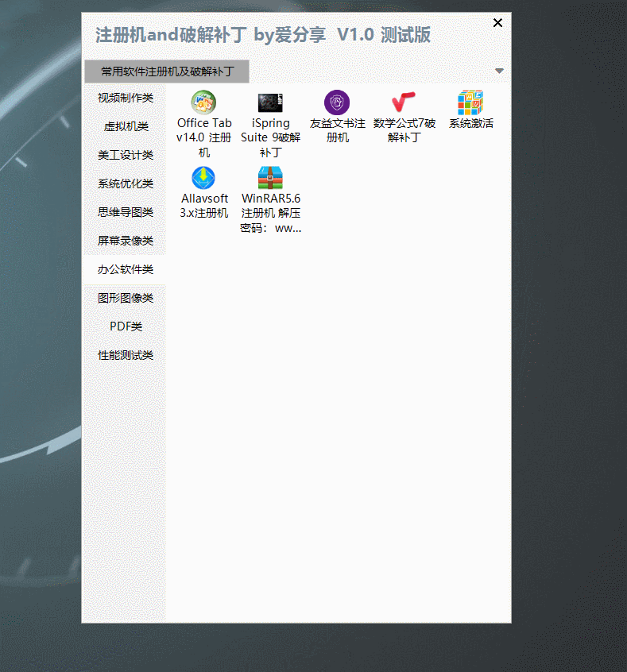
Task: Click the 'WinRAR5.6 注册机 解压密码' label
Action: [x=271, y=213]
